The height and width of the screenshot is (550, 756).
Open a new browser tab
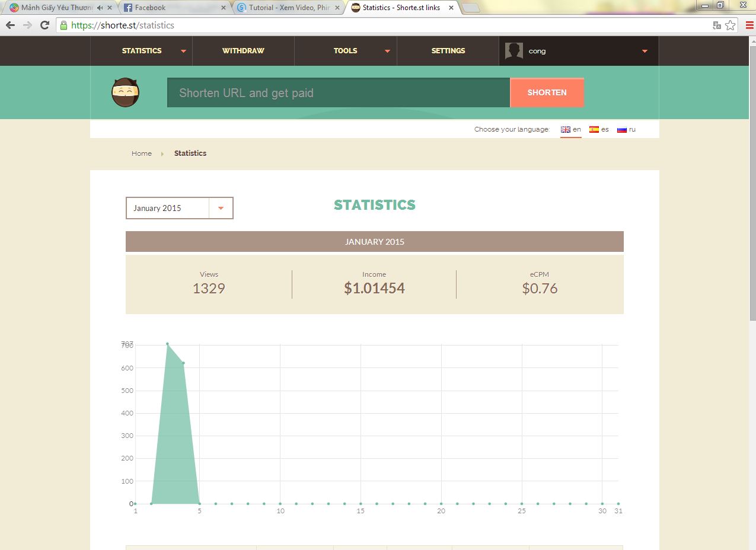(x=470, y=8)
